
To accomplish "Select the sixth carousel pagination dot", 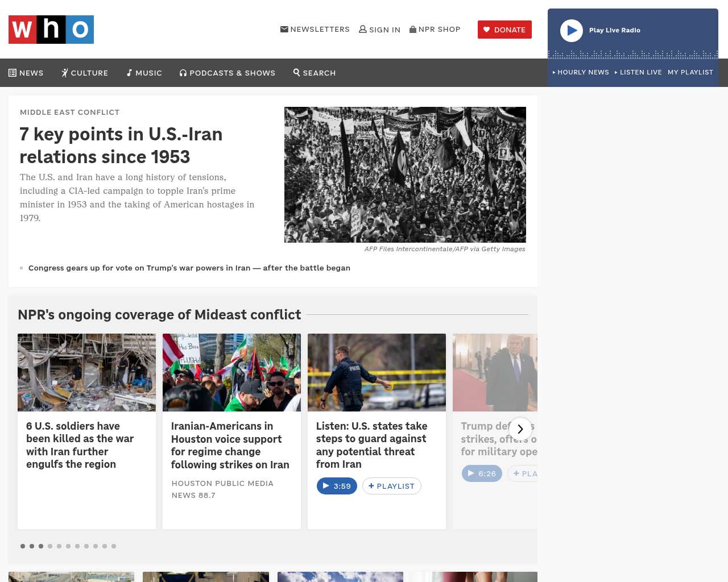I will click(x=68, y=546).
